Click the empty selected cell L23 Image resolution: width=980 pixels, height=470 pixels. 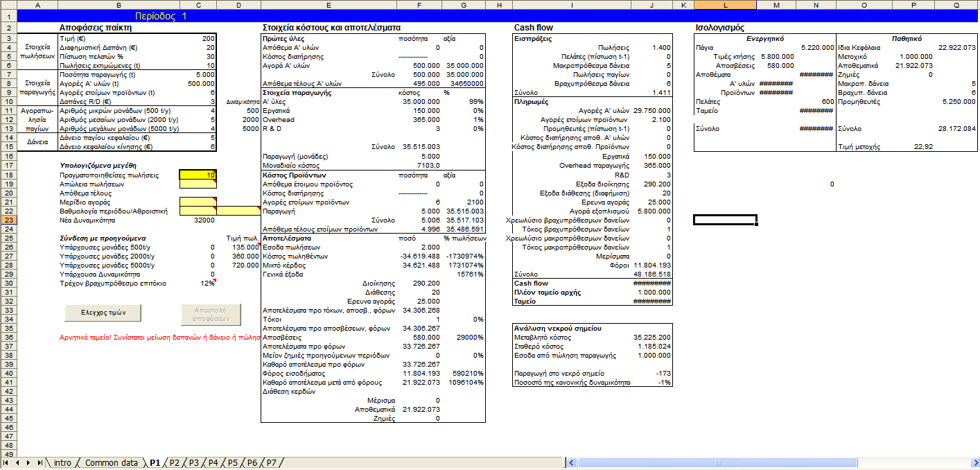[725, 220]
